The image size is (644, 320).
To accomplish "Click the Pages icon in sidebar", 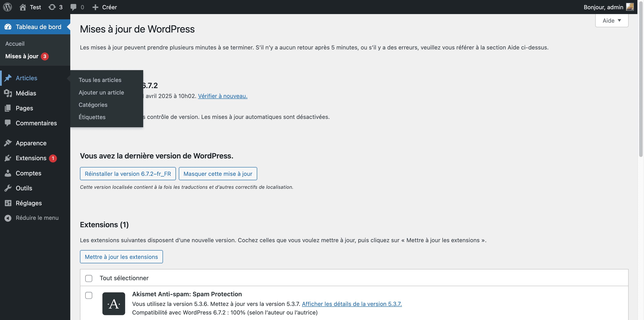I will [x=8, y=108].
